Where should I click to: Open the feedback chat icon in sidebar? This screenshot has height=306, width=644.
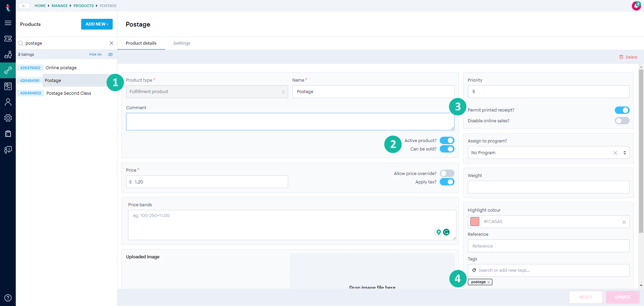(x=8, y=149)
